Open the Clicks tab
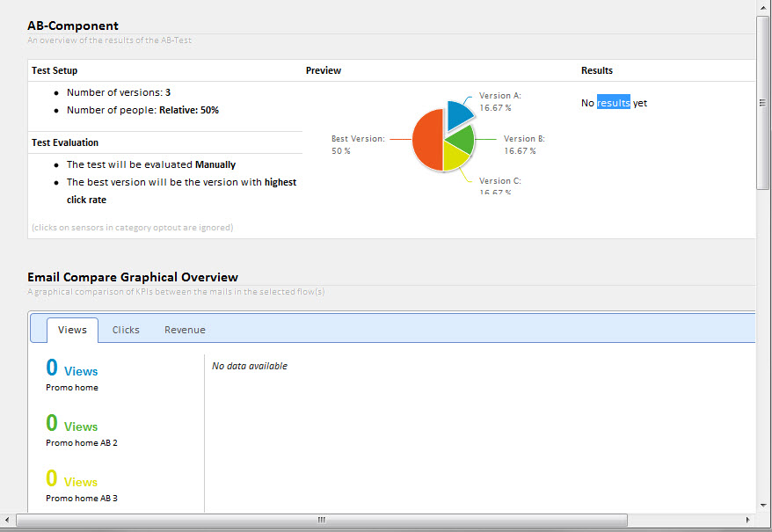This screenshot has height=532, width=772. tap(126, 330)
